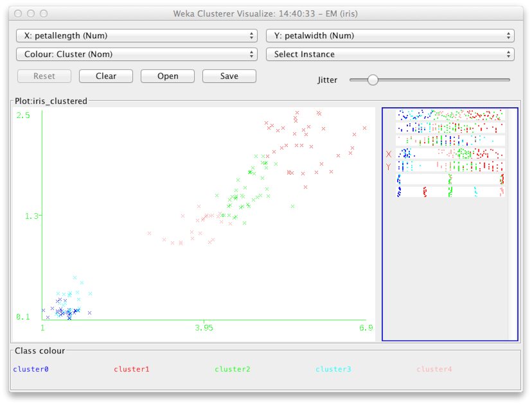
Task: Click the window close button
Action: click(18, 13)
